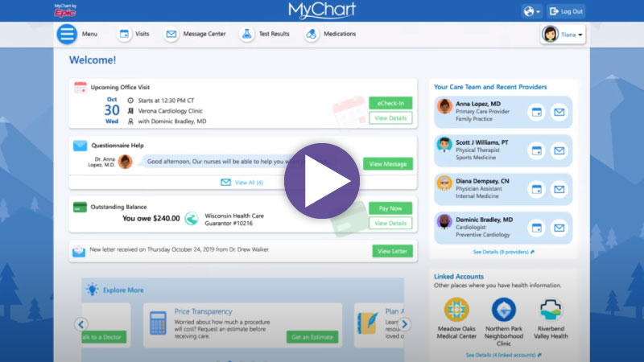Click the Medications pill icon
644x362 pixels.
tap(312, 34)
